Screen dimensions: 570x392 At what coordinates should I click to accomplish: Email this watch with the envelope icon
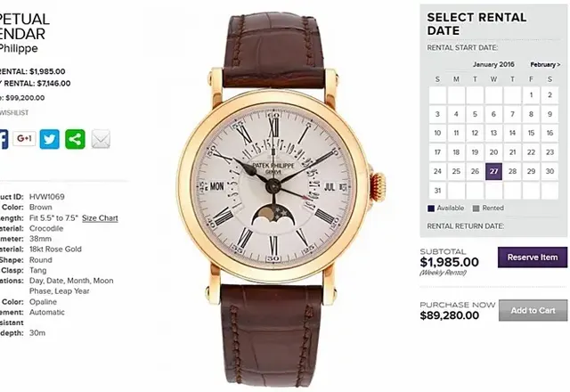point(101,139)
